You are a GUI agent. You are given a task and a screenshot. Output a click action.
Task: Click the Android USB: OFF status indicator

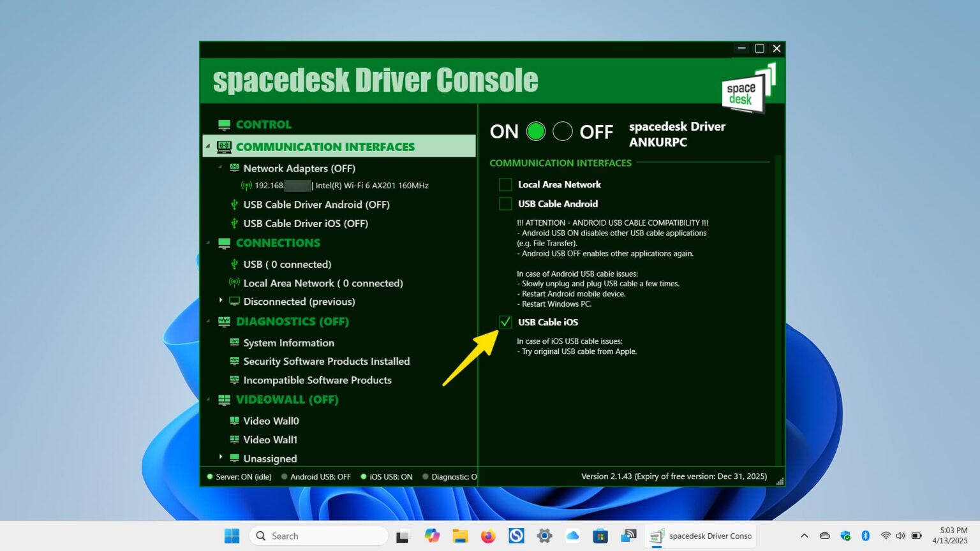pyautogui.click(x=316, y=477)
